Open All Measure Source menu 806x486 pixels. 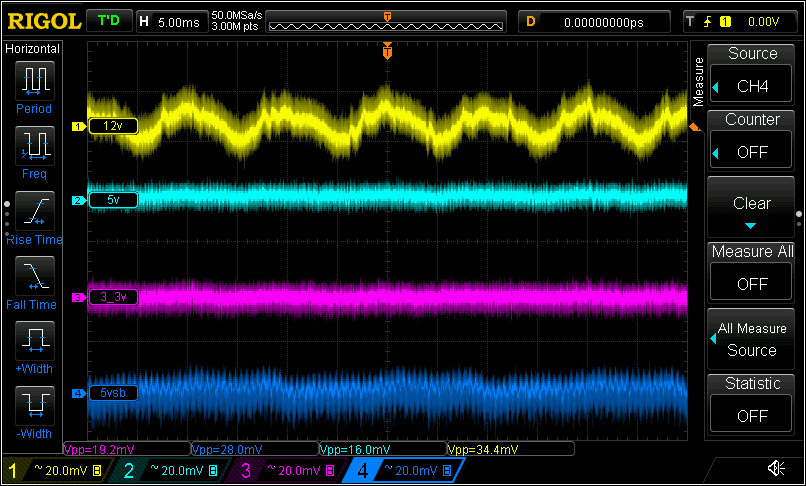[x=750, y=339]
